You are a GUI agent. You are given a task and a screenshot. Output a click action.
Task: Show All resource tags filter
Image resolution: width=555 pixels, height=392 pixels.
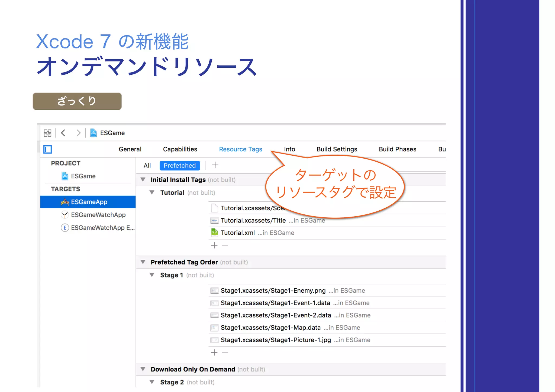click(x=147, y=165)
